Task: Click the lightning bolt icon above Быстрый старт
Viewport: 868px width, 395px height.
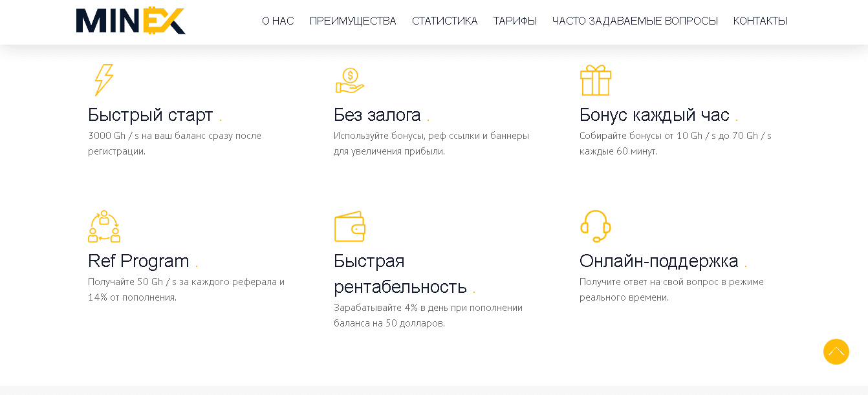Action: pos(103,79)
